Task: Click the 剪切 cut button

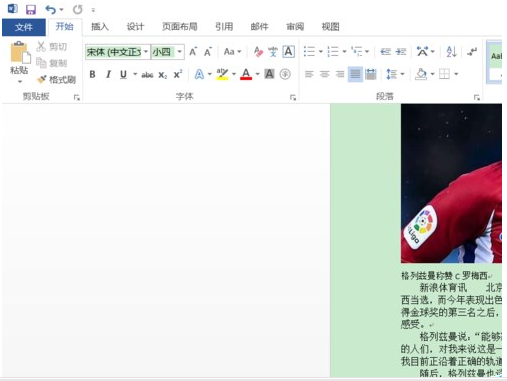Action: [52, 47]
